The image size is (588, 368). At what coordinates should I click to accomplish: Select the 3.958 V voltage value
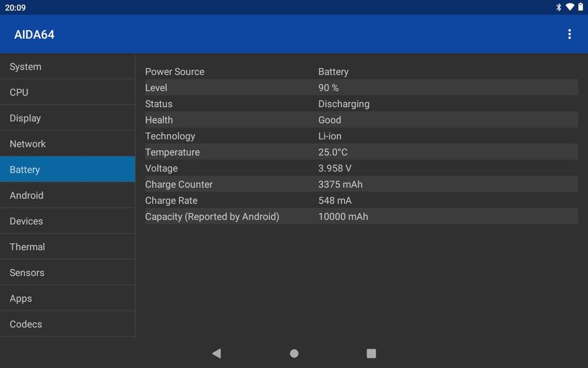[335, 168]
